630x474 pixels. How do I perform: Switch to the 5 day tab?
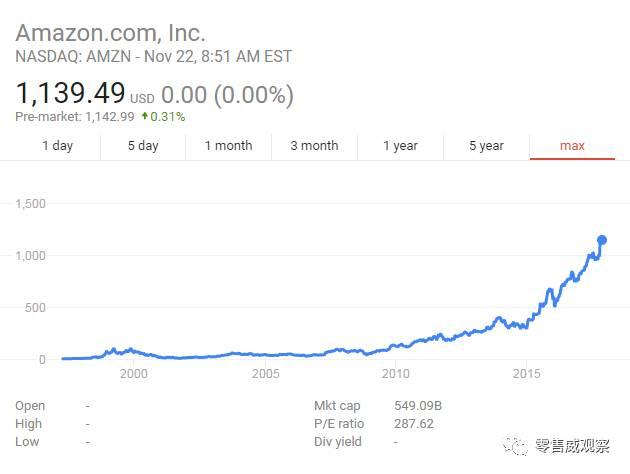click(143, 146)
